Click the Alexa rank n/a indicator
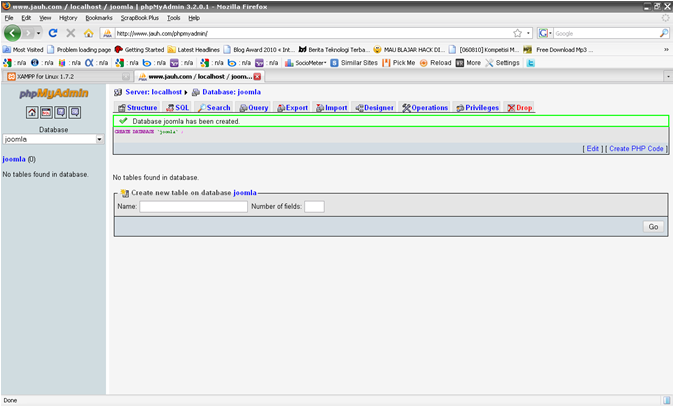The width and height of the screenshot is (678, 408). coord(97,63)
